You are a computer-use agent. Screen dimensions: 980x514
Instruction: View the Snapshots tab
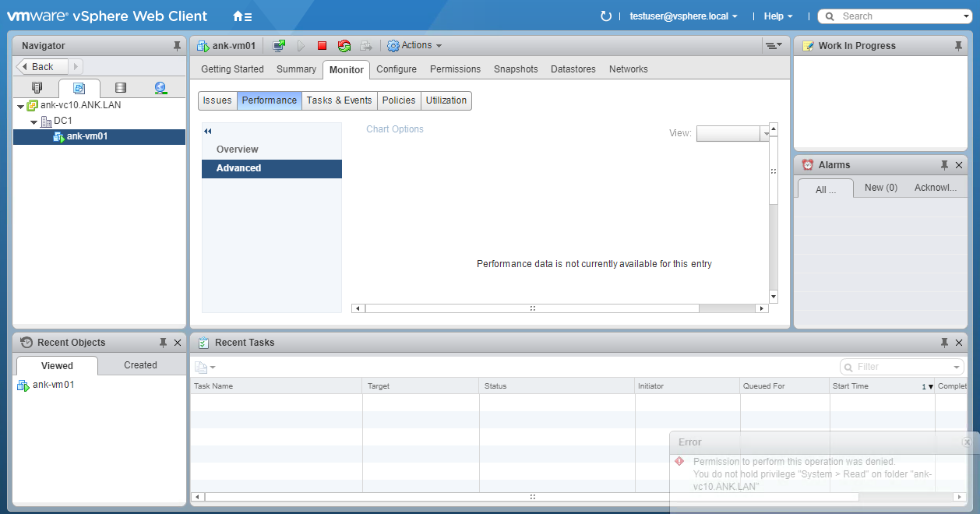click(516, 69)
